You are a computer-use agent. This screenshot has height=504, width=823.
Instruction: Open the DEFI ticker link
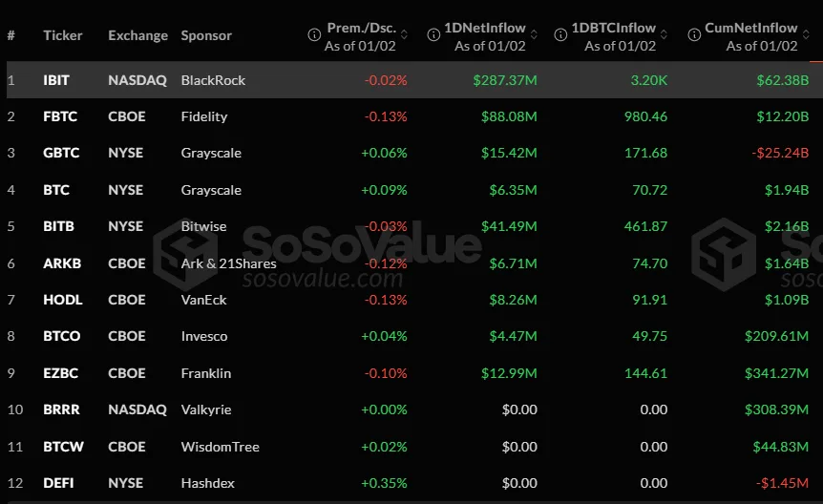[58, 483]
